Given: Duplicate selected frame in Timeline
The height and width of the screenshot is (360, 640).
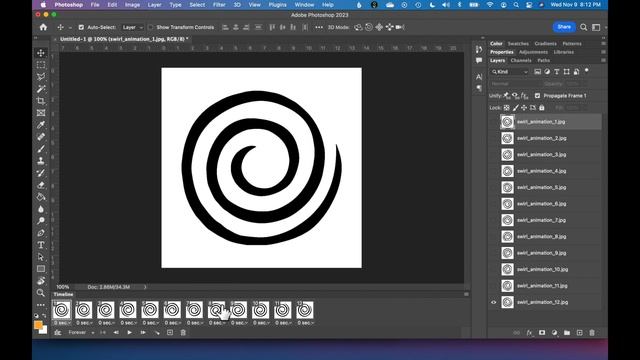Looking at the screenshot, I should [170, 333].
